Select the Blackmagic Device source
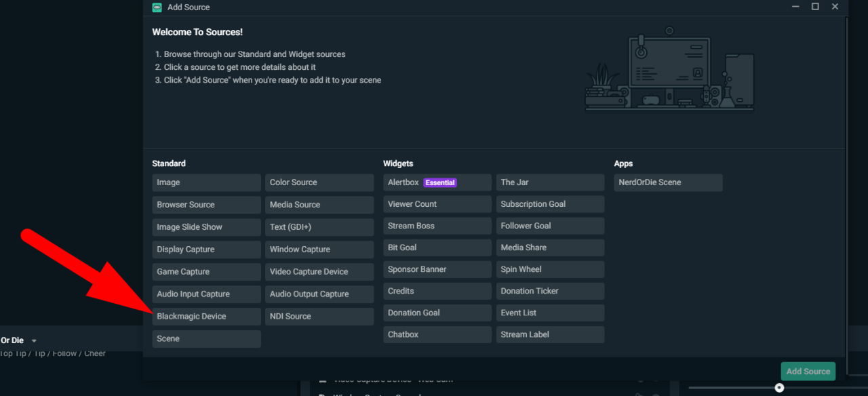Screen dimensions: 868x396 [x=206, y=317]
